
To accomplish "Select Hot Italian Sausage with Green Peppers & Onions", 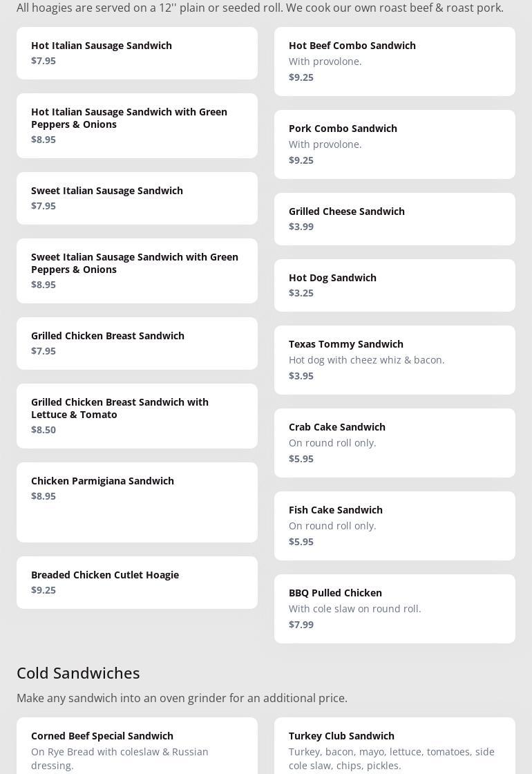I will tap(137, 125).
